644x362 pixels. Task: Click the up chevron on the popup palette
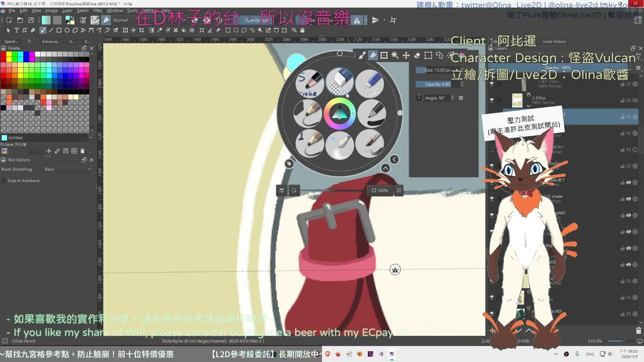[385, 168]
